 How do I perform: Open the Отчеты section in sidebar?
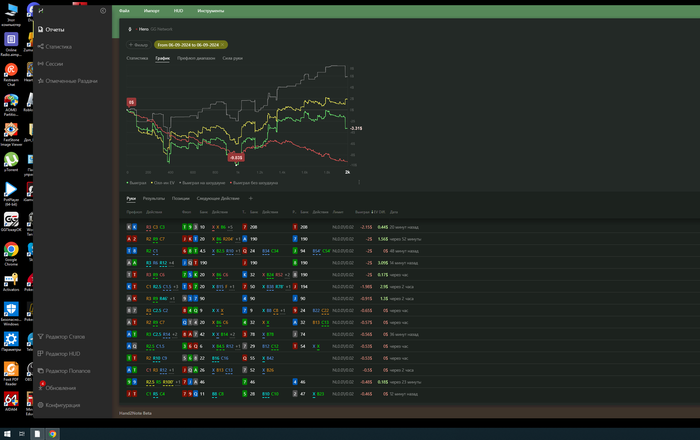click(51, 29)
